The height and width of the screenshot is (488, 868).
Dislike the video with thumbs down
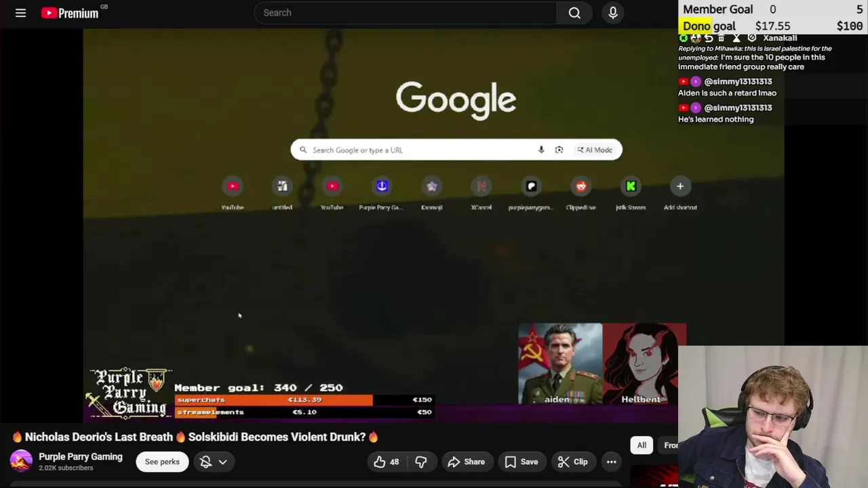(x=421, y=462)
